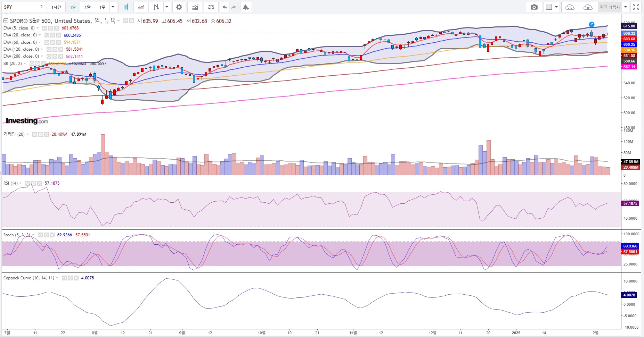Click the 지표 최적화 button
The image size is (644, 337).
coord(610,7)
